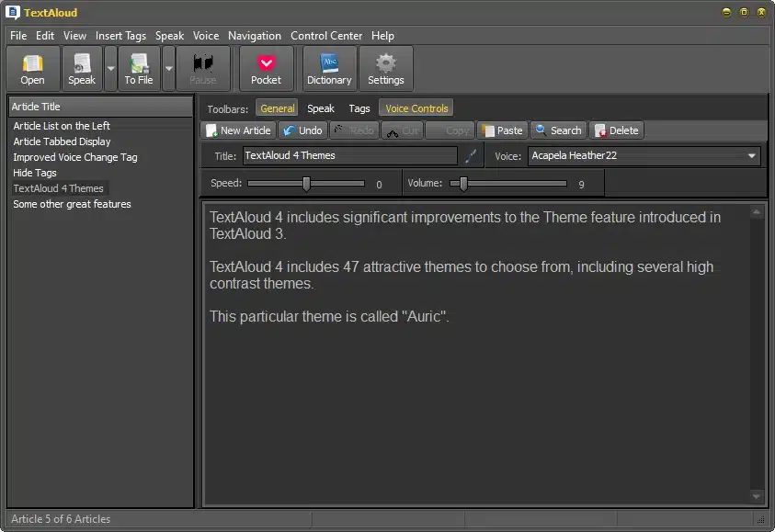
Task: Open the Control Center menu
Action: tap(326, 36)
